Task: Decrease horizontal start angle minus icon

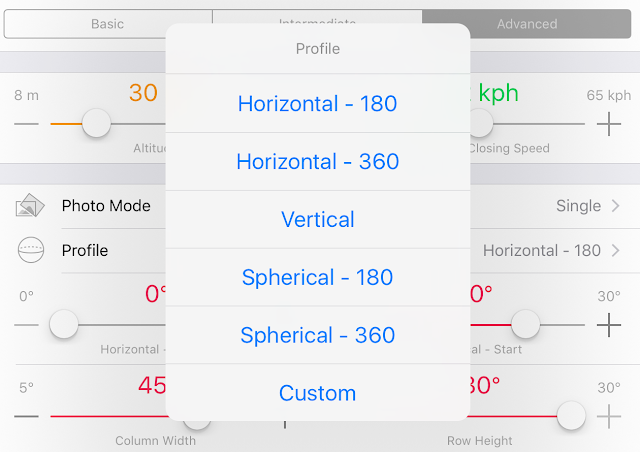Action: click(x=26, y=324)
